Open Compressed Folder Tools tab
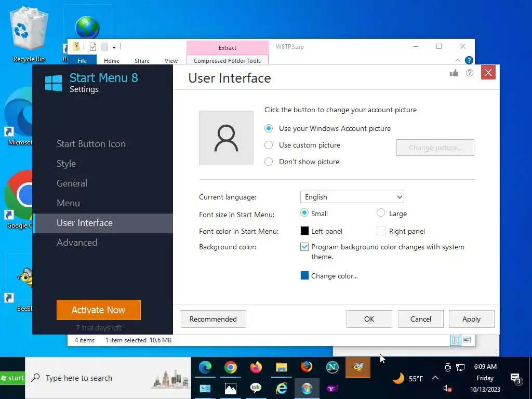Image resolution: width=532 pixels, height=399 pixels. tap(228, 61)
